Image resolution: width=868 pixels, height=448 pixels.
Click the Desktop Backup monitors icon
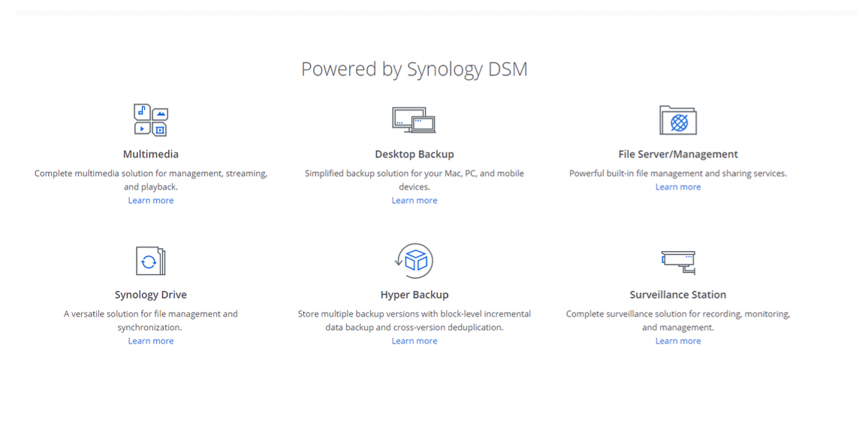(414, 120)
